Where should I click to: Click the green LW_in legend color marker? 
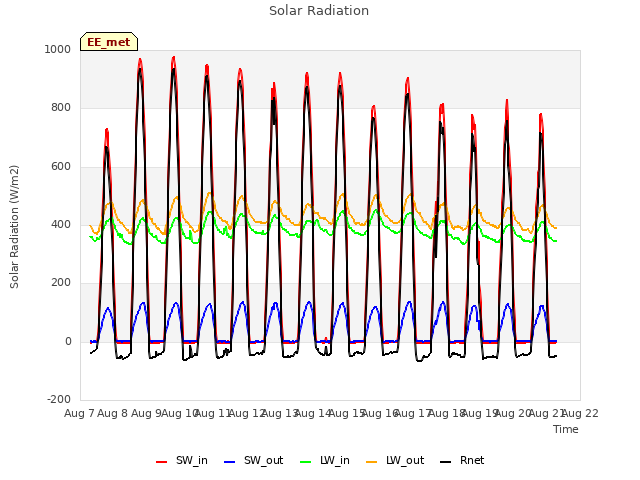coord(306,462)
